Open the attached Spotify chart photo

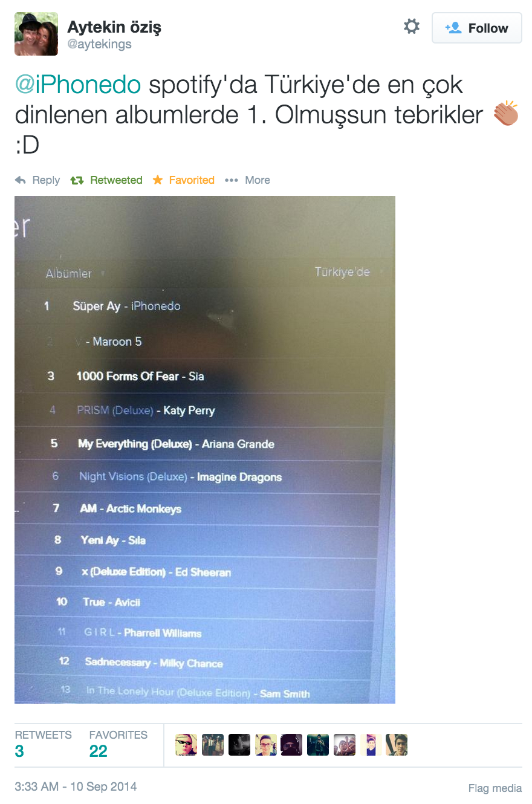(205, 449)
